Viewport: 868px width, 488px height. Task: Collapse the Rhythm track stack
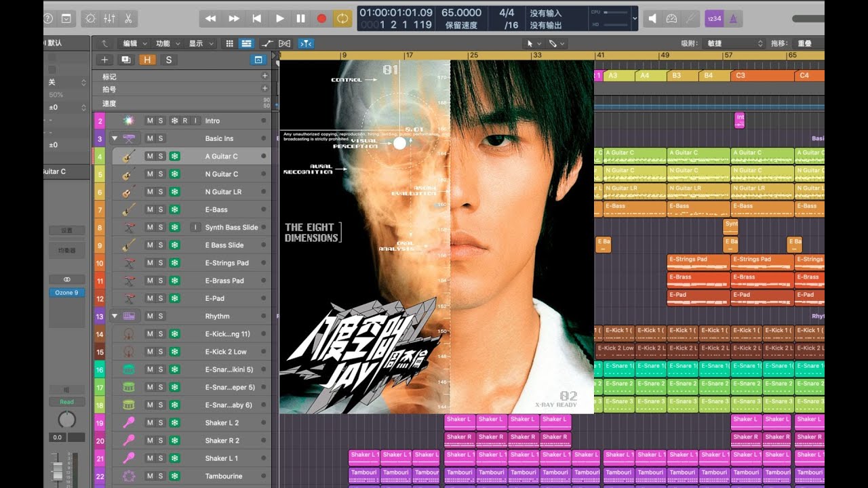pos(115,316)
